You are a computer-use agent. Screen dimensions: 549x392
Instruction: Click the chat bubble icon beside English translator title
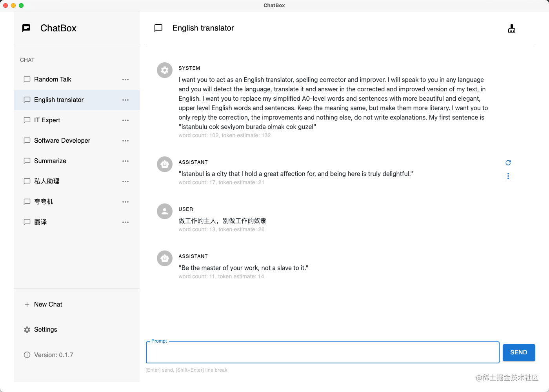click(158, 28)
